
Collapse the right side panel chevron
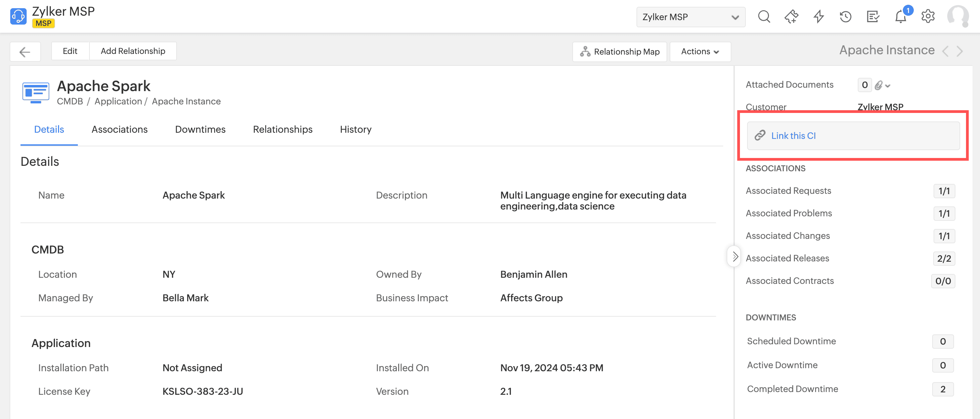click(x=734, y=257)
